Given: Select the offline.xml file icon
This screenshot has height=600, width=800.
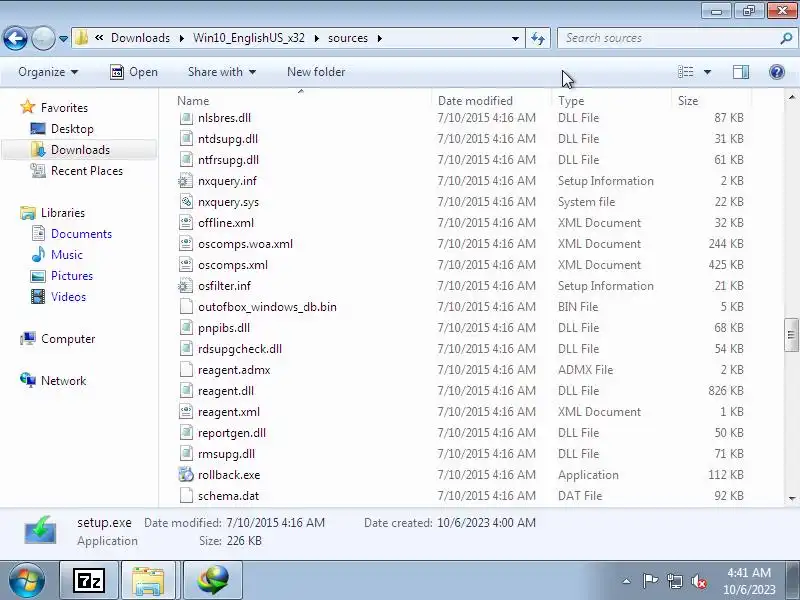Looking at the screenshot, I should click(x=186, y=222).
